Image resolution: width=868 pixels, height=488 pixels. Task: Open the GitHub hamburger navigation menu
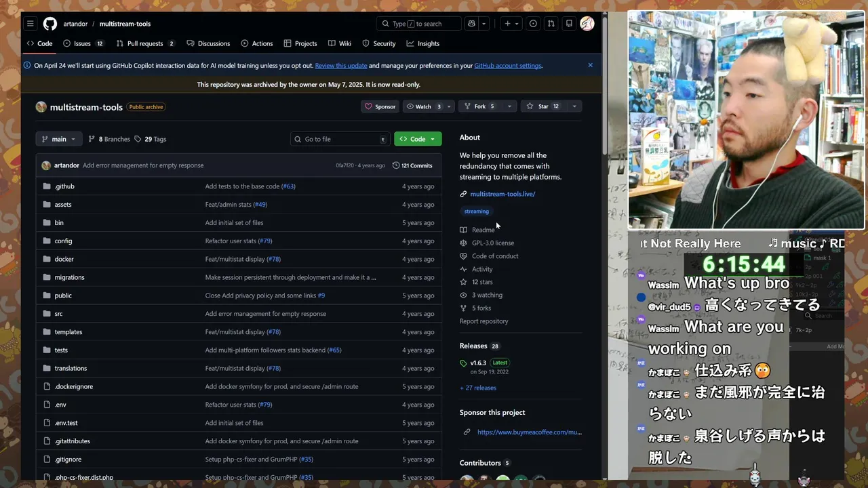[30, 24]
